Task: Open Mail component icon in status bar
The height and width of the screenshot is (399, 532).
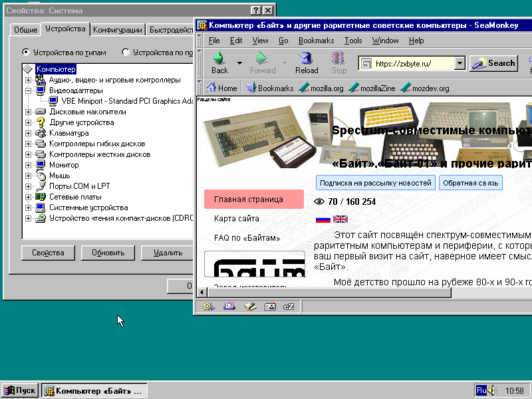Action: pyautogui.click(x=229, y=307)
